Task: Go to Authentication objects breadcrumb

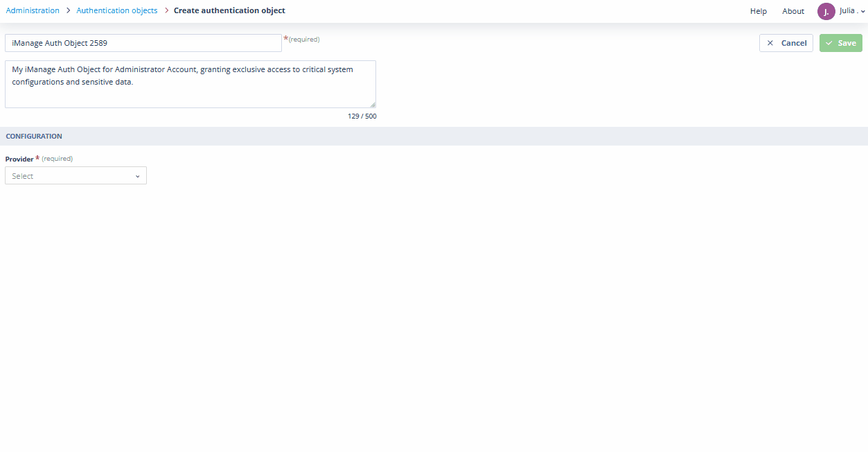Action: [117, 10]
